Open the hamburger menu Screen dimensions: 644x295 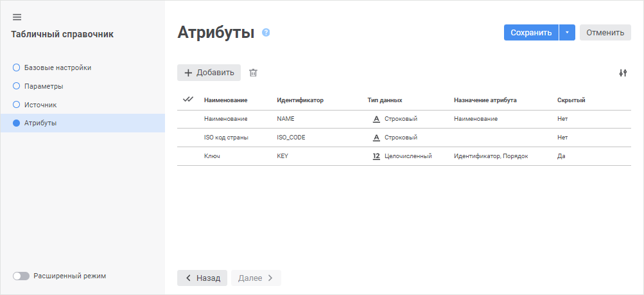tap(17, 17)
